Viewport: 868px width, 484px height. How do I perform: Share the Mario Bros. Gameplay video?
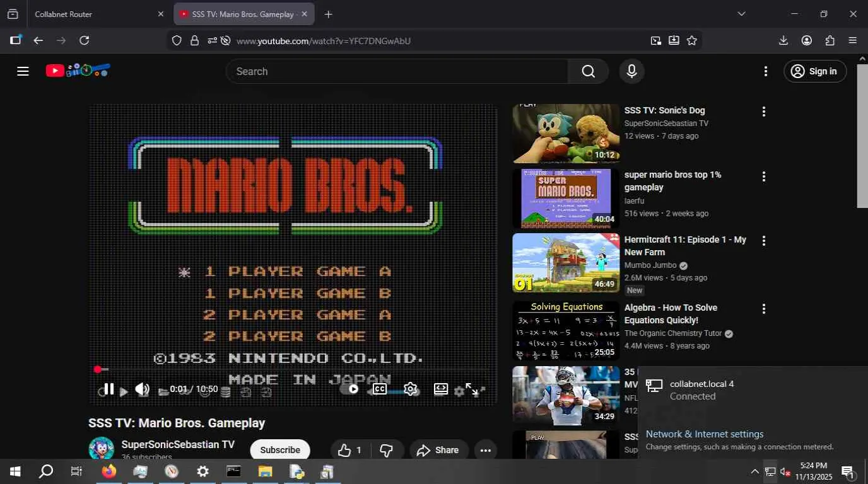[438, 450]
